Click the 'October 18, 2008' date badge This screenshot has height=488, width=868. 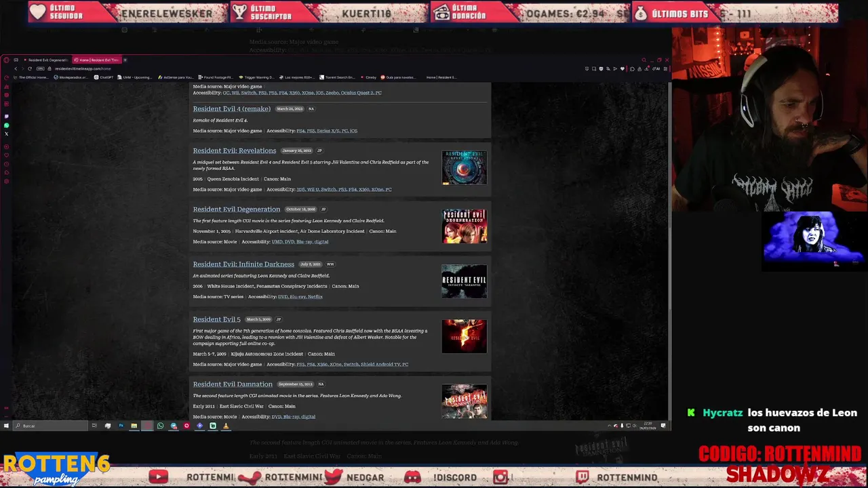[x=300, y=209]
